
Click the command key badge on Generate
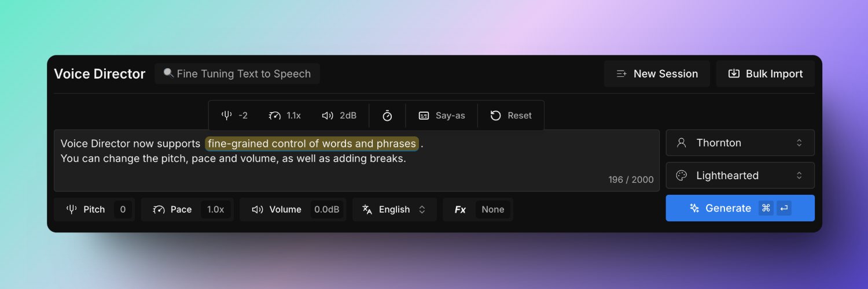click(x=766, y=208)
